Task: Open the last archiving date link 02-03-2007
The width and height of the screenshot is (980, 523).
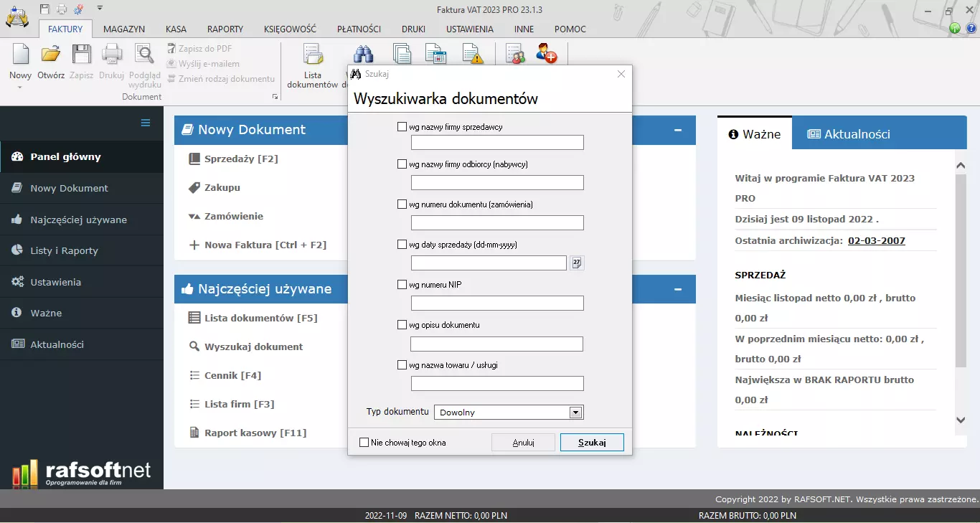Action: pyautogui.click(x=876, y=241)
